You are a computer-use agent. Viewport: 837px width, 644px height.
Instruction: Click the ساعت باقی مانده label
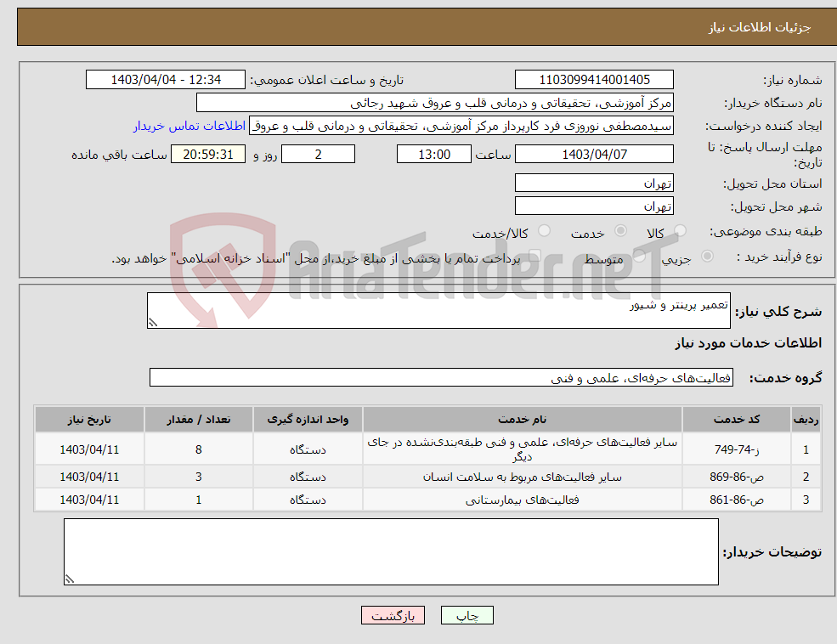tap(120, 154)
